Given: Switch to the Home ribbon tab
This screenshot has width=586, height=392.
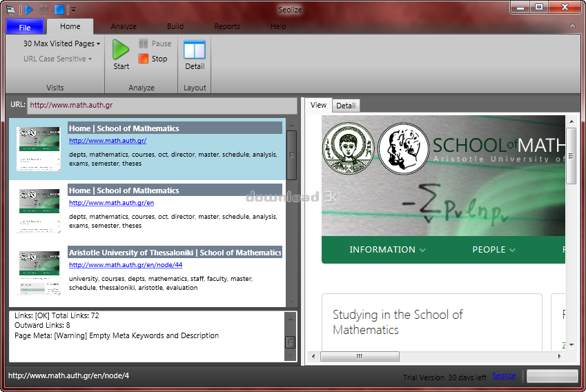Looking at the screenshot, I should pos(70,26).
